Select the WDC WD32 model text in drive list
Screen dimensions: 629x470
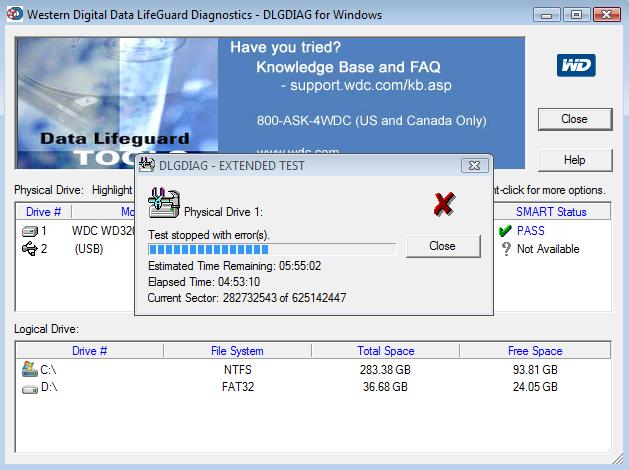pyautogui.click(x=103, y=231)
